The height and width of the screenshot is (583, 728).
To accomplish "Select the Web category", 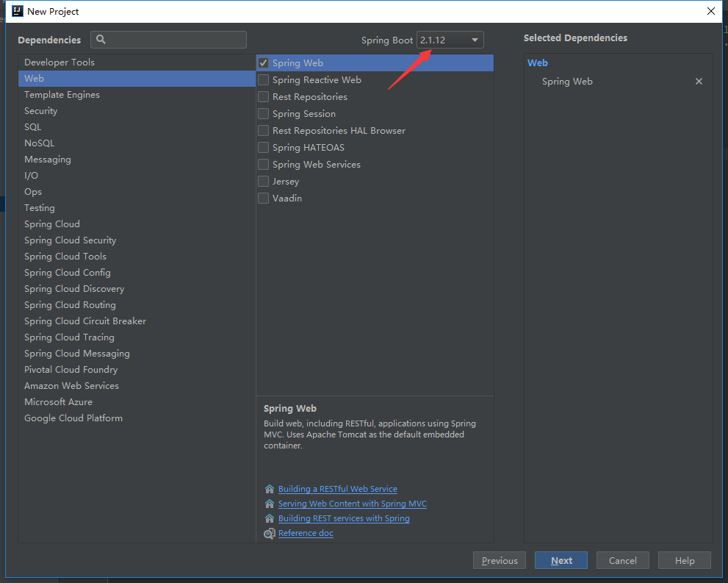I will click(137, 79).
